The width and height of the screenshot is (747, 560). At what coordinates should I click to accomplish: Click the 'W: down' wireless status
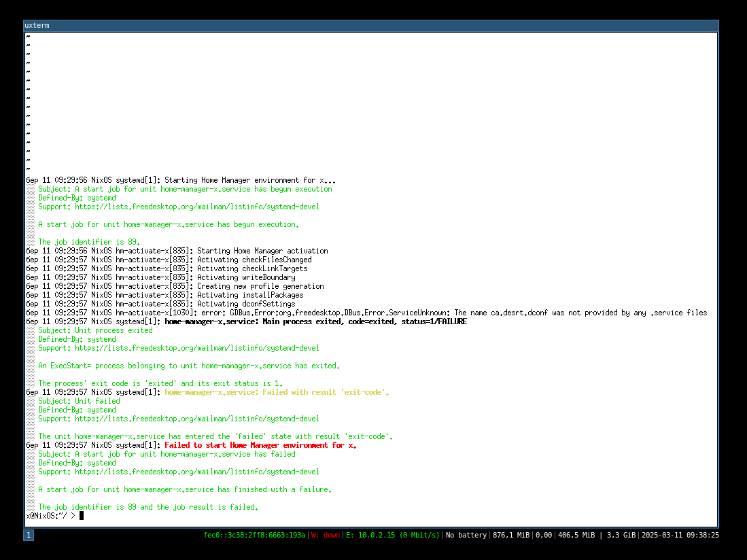(326, 536)
